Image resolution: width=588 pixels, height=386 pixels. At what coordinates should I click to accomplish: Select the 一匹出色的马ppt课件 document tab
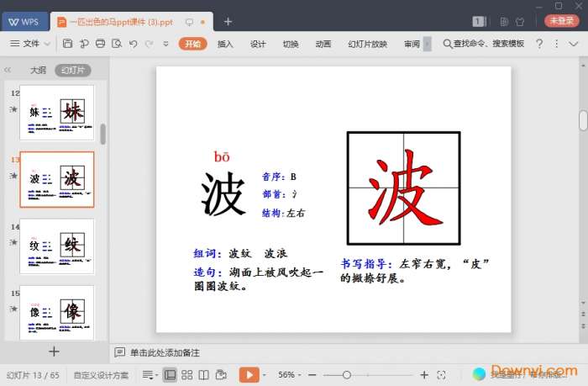click(131, 22)
